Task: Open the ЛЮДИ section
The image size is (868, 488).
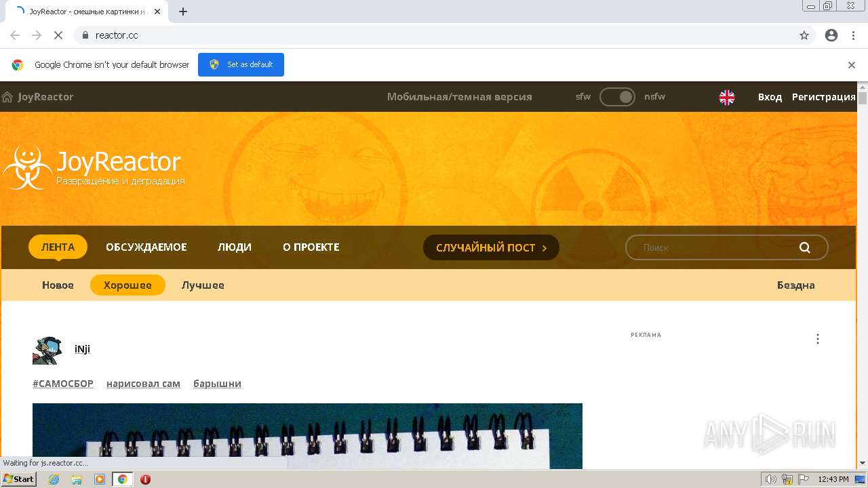Action: point(235,247)
